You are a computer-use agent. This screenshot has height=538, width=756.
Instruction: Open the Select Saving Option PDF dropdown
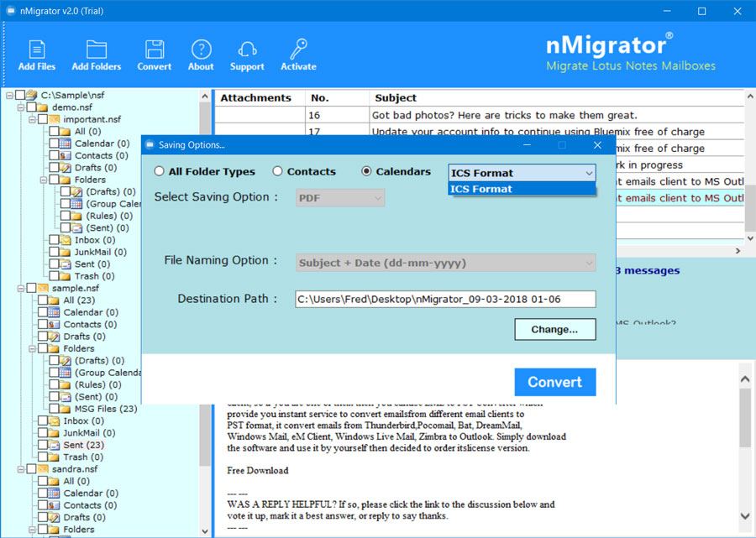340,198
